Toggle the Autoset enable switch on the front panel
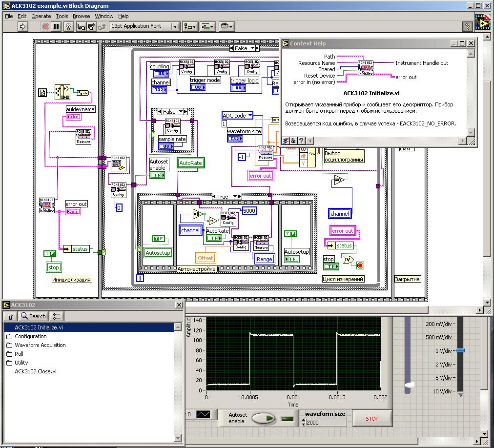 [264, 418]
